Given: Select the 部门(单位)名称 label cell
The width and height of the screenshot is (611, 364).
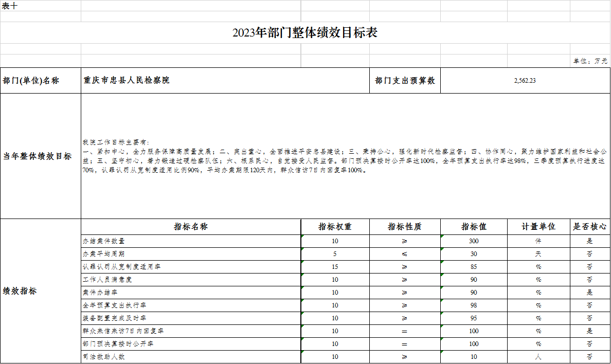Looking at the screenshot, I should pyautogui.click(x=31, y=81).
